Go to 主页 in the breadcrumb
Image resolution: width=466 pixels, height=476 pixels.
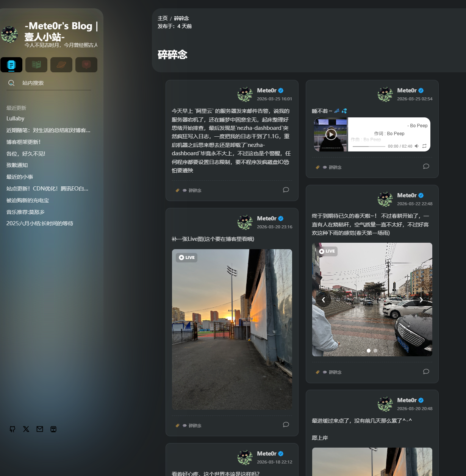163,18
